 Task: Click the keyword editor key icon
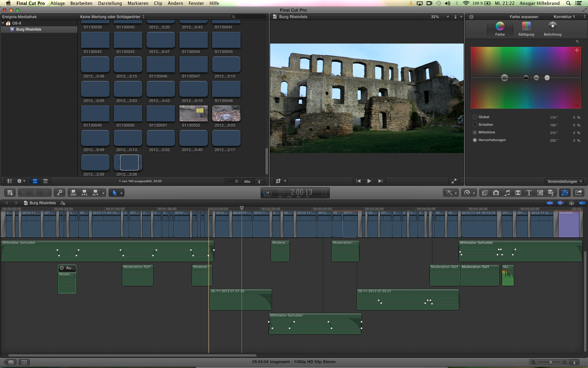click(x=59, y=193)
